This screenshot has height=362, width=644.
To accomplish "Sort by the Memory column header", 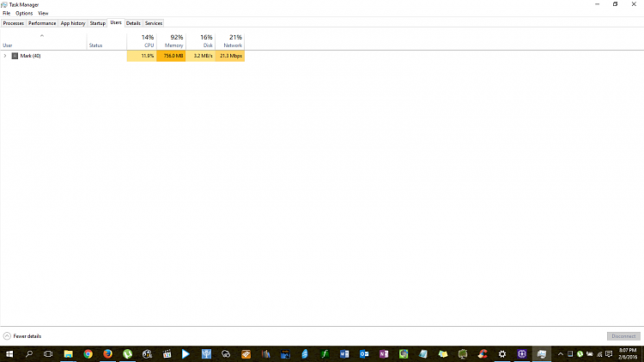I will [174, 41].
